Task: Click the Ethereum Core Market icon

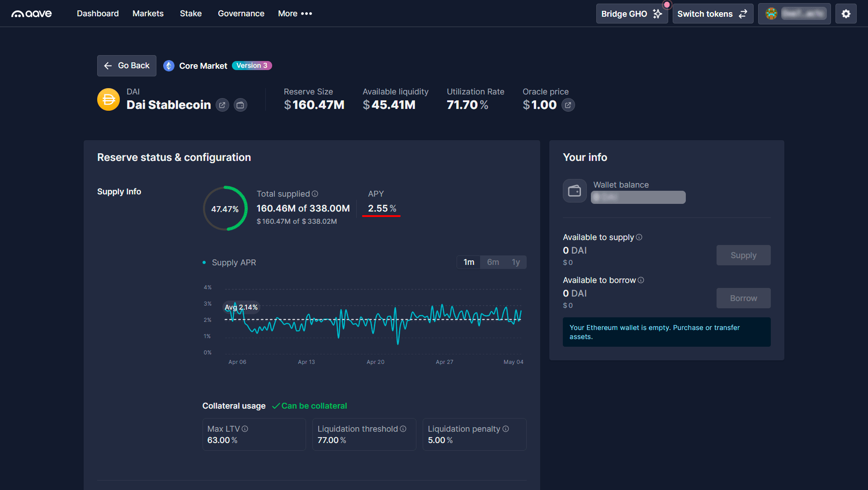Action: 169,66
